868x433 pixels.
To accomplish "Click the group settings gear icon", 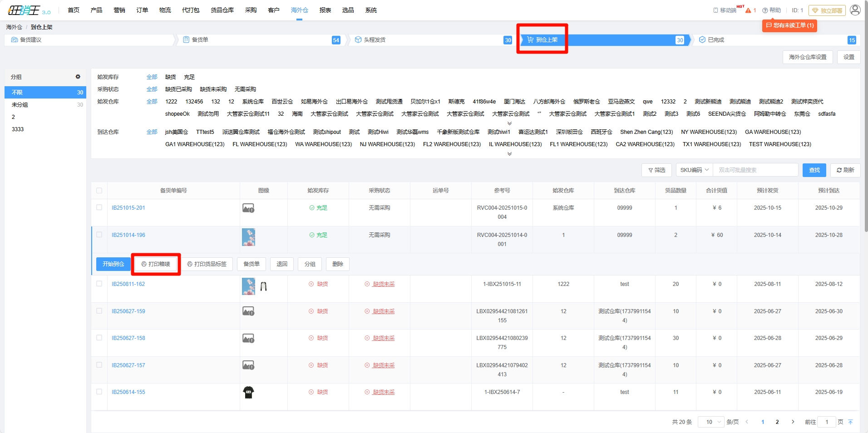I will pyautogui.click(x=78, y=77).
